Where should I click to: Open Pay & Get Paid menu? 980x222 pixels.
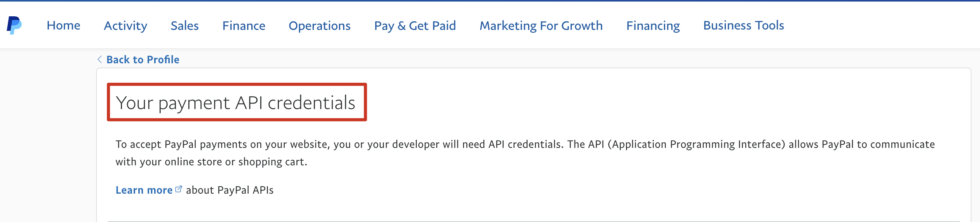click(415, 26)
